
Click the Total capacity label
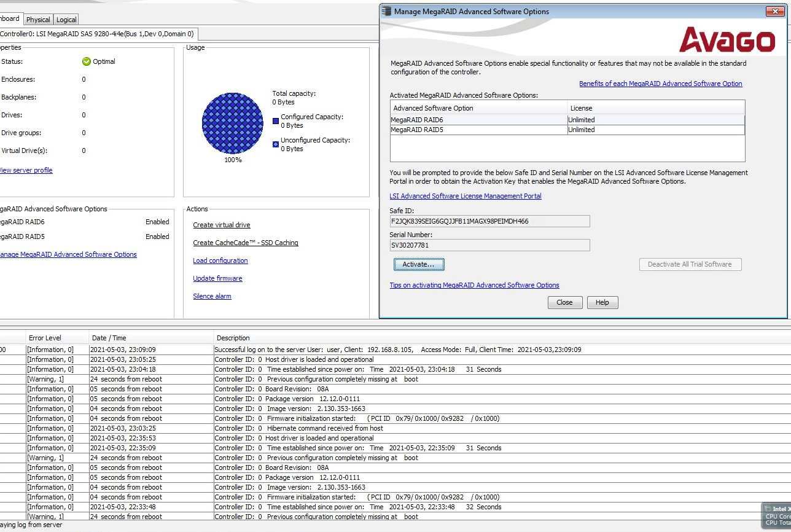[294, 93]
